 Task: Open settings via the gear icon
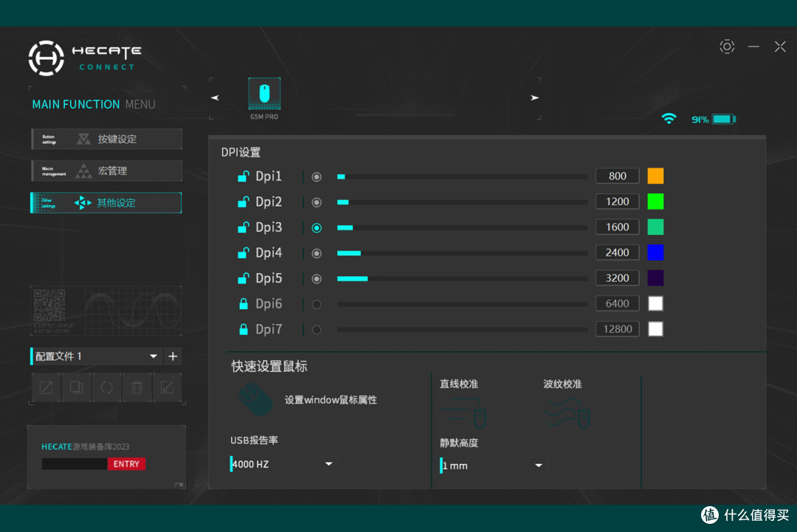click(727, 46)
